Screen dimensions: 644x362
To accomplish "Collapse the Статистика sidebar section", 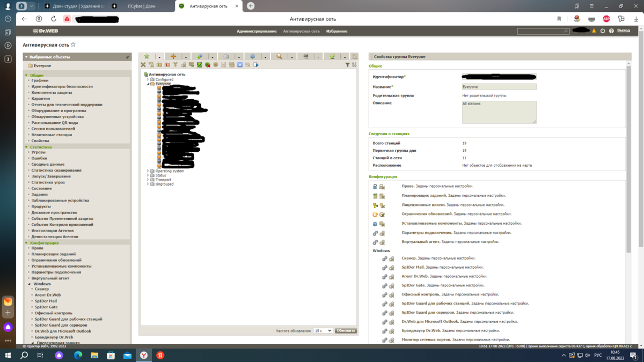I will tap(26, 147).
